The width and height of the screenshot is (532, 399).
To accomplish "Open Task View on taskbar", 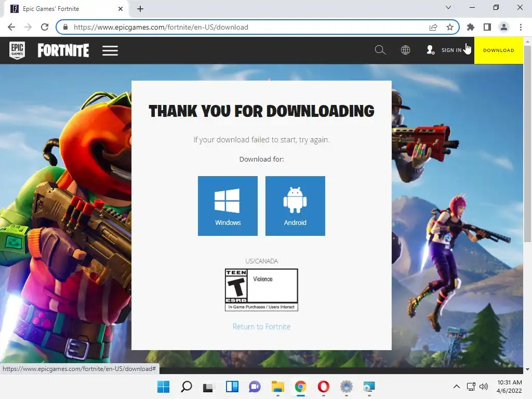I will pyautogui.click(x=209, y=387).
